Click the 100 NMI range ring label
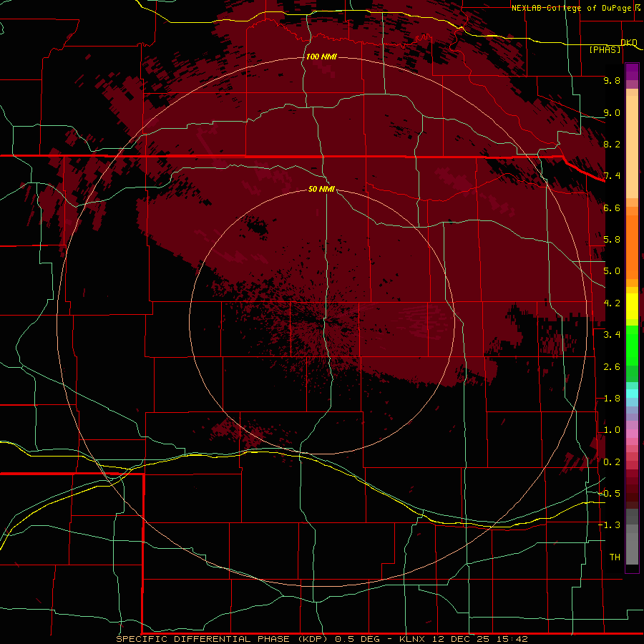 coord(321,57)
